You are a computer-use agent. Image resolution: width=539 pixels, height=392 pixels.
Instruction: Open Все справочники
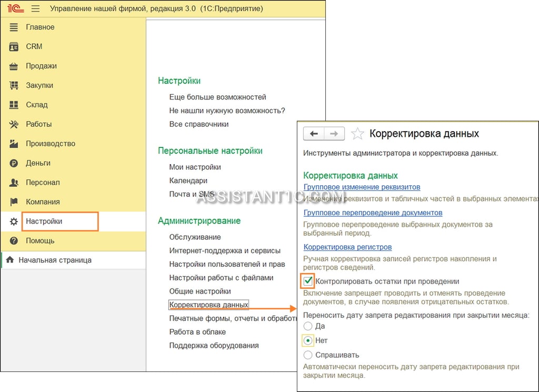point(198,124)
